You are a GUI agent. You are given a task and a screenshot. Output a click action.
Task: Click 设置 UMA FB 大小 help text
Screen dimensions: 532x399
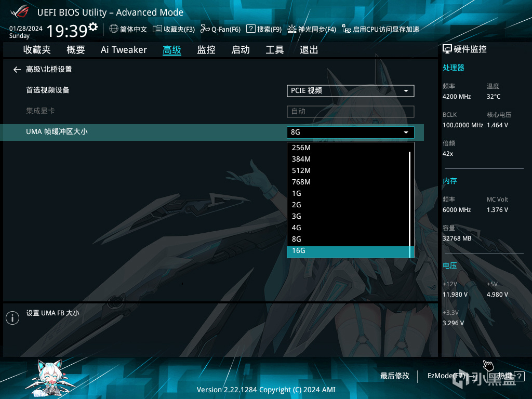pyautogui.click(x=53, y=313)
